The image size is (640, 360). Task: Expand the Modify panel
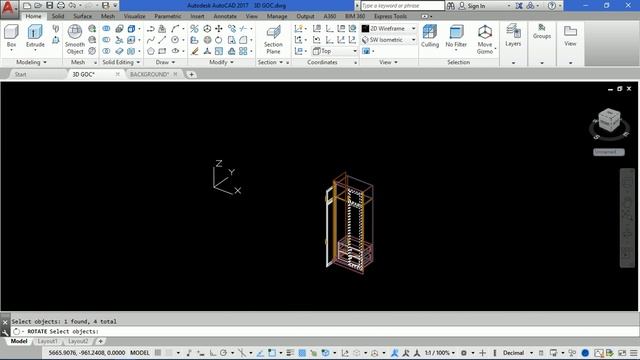[x=221, y=62]
